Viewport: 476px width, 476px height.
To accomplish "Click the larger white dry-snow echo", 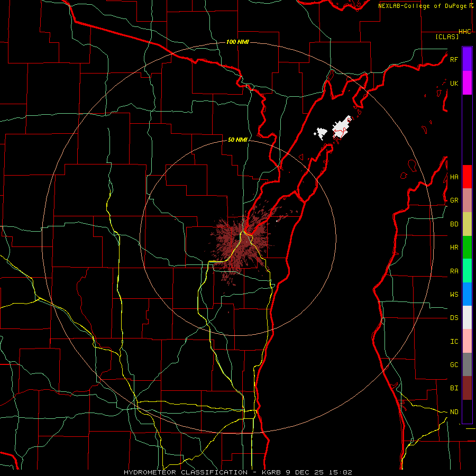I will click(x=342, y=127).
